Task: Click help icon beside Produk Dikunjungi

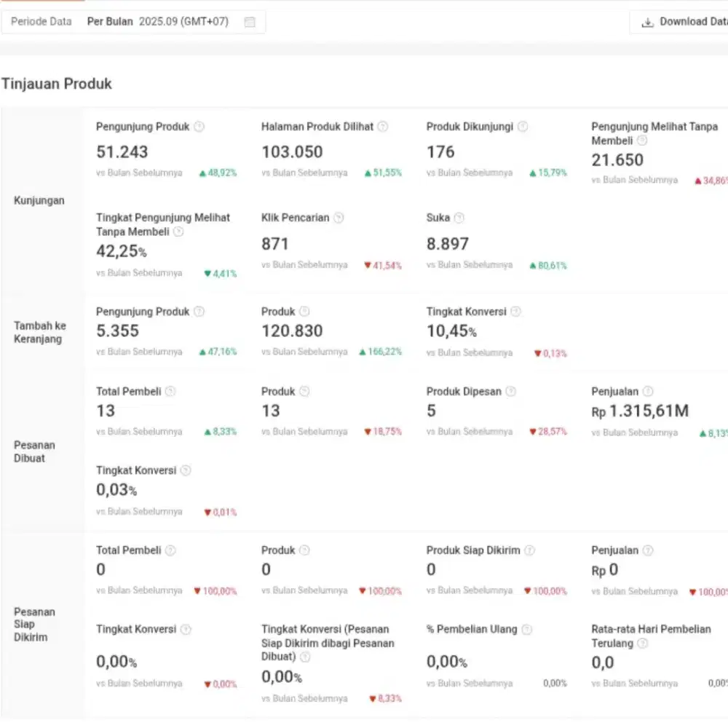Action: tap(523, 127)
